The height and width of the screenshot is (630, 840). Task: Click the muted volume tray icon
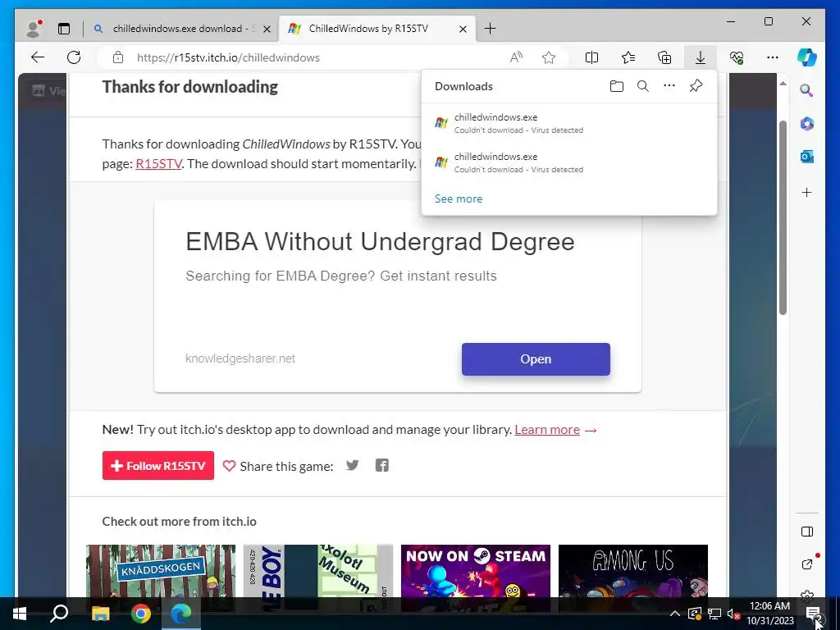(x=733, y=614)
